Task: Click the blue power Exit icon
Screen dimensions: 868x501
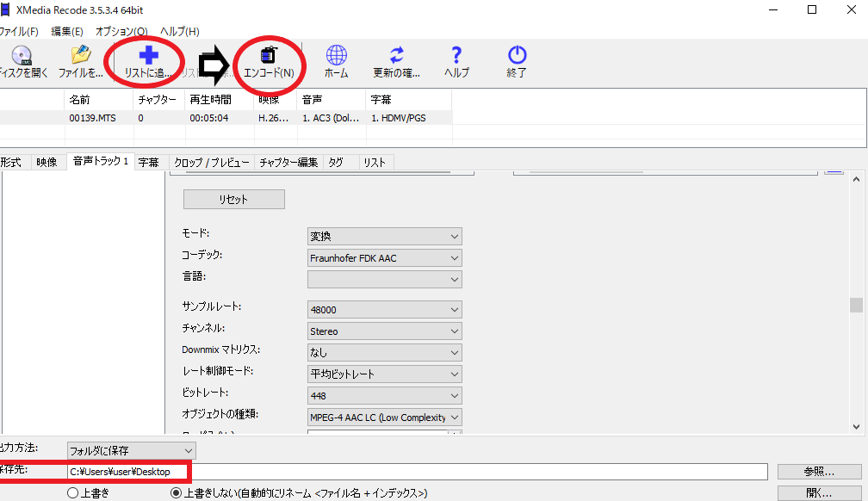Action: pos(517,56)
